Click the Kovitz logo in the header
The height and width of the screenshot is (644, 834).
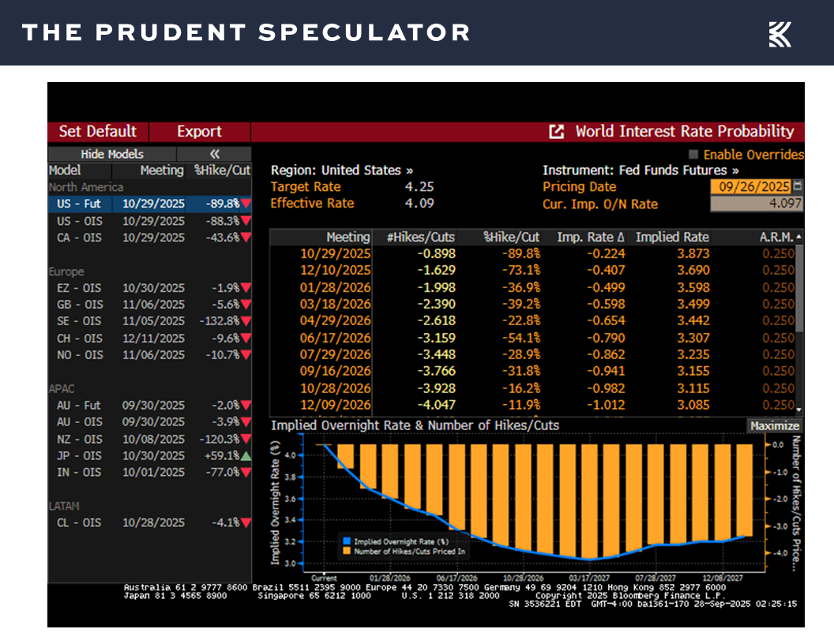coord(780,33)
